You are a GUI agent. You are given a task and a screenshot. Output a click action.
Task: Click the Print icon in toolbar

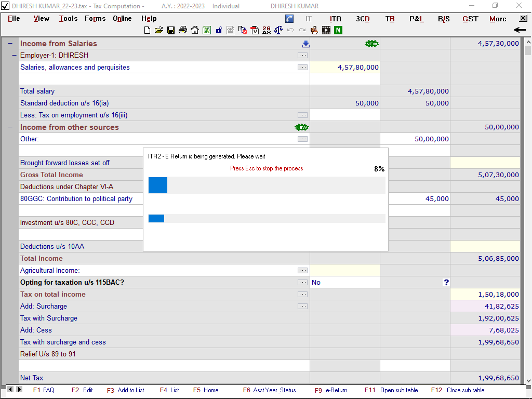tap(182, 30)
